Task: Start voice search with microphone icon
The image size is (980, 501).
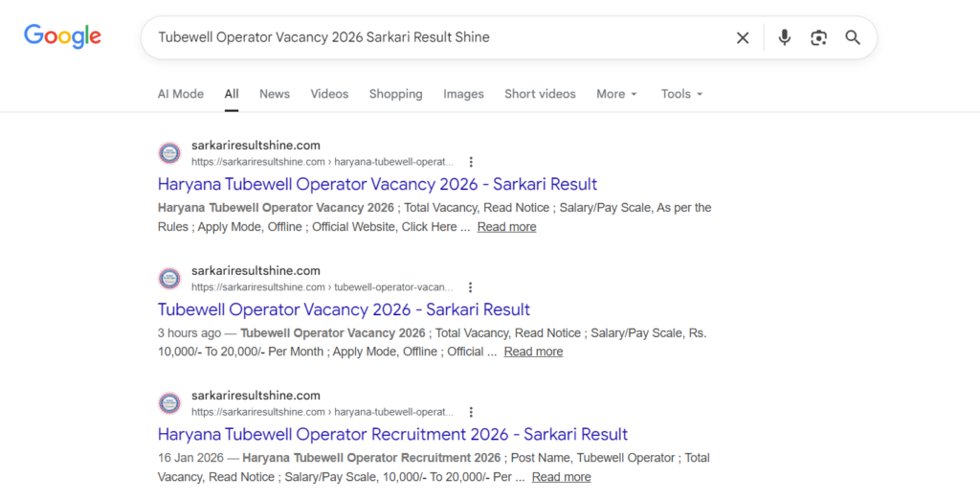Action: pos(785,37)
